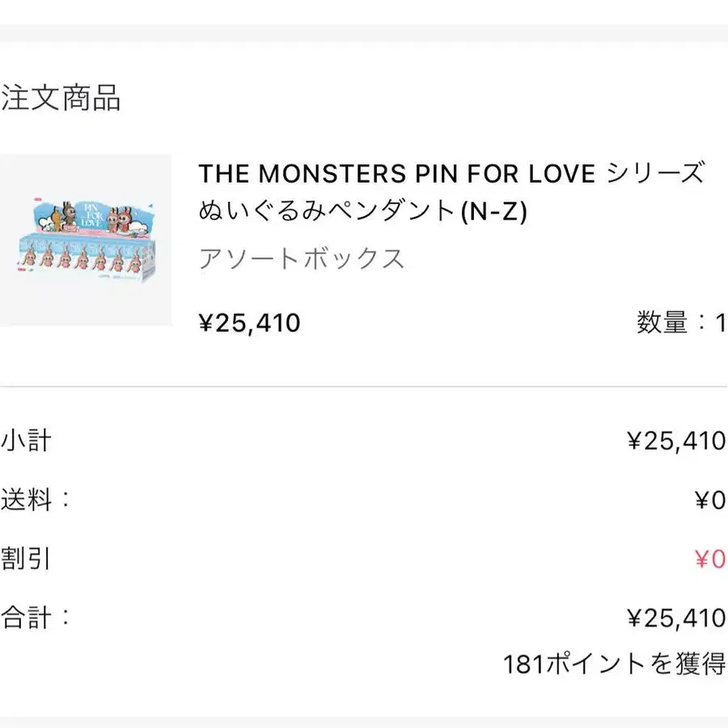Open the MONSTERS PIN FOR LOVE product thumbnail
Image resolution: width=728 pixels, height=728 pixels.
point(86,240)
